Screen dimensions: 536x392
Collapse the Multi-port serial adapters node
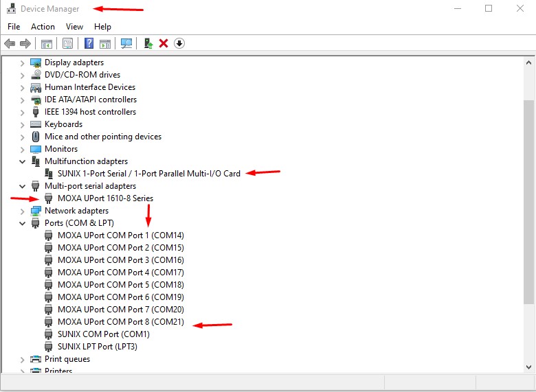(22, 187)
